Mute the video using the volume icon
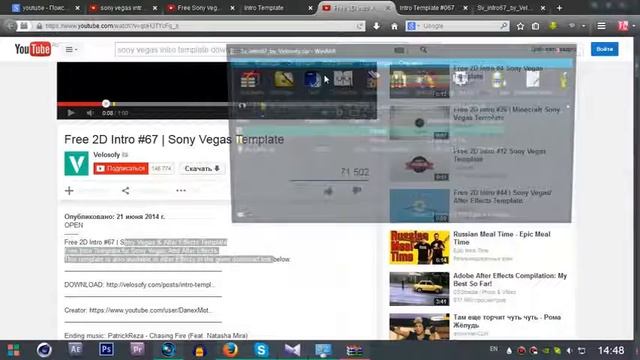640x360 pixels. [x=90, y=113]
